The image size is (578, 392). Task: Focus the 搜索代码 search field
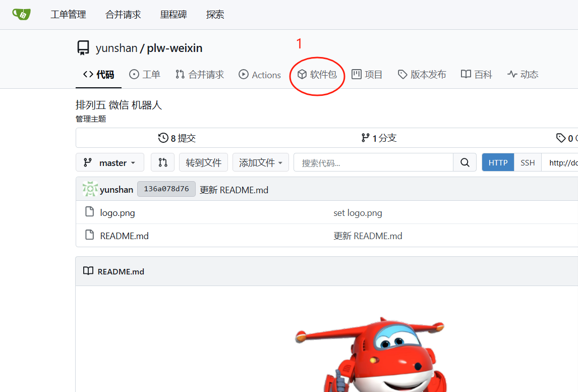[373, 162]
